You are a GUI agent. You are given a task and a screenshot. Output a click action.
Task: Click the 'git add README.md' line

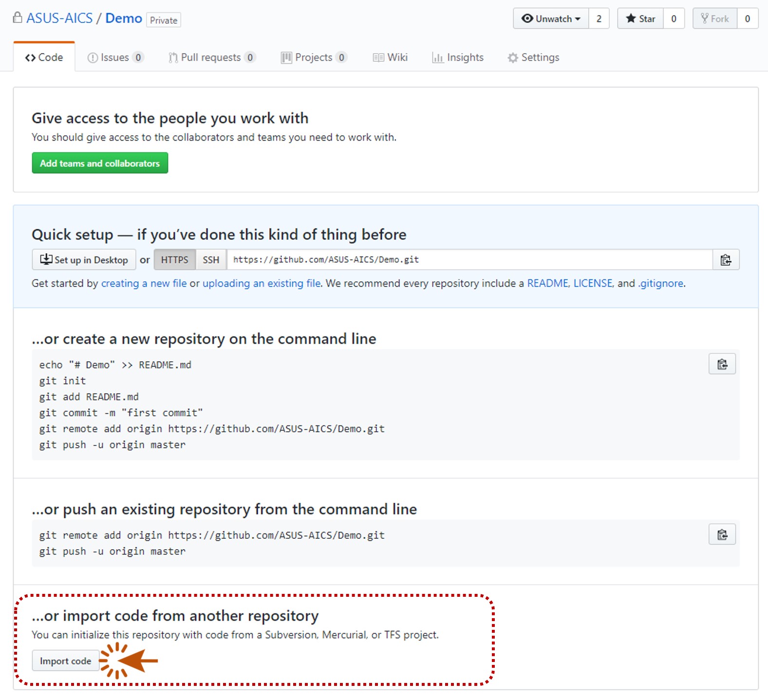pos(89,397)
